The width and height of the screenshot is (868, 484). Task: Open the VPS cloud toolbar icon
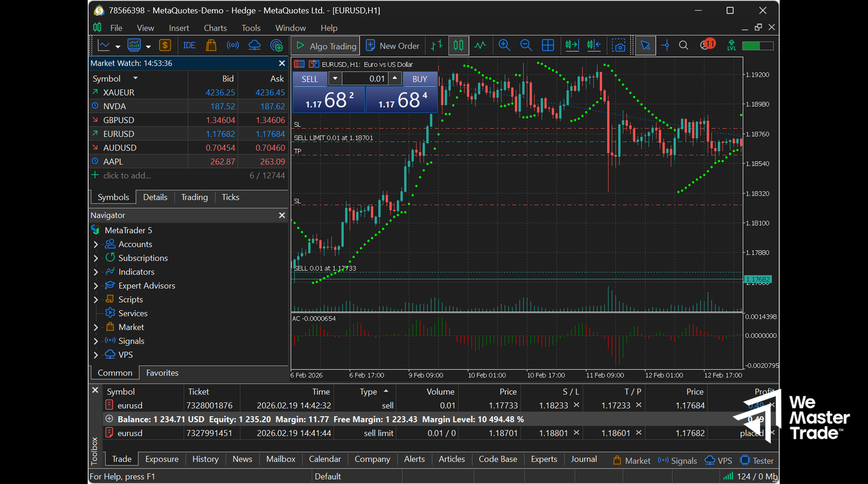point(254,45)
